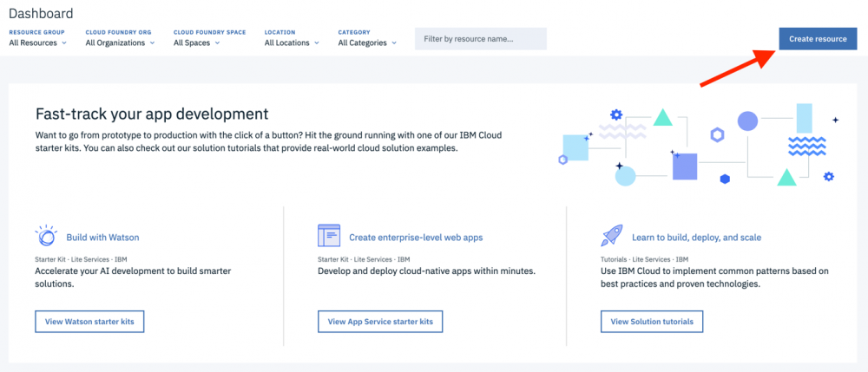Click the enterprise web apps window icon
The height and width of the screenshot is (372, 868).
pyautogui.click(x=329, y=236)
